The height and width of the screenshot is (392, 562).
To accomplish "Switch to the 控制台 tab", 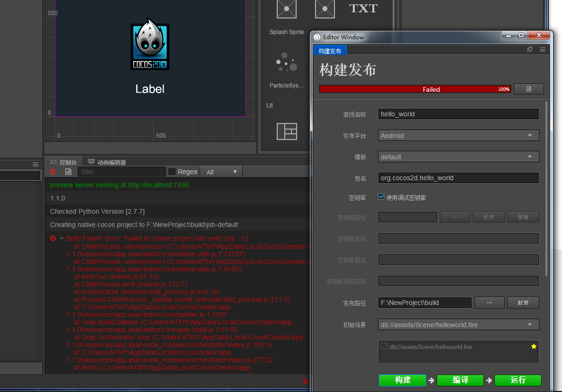I will click(63, 162).
